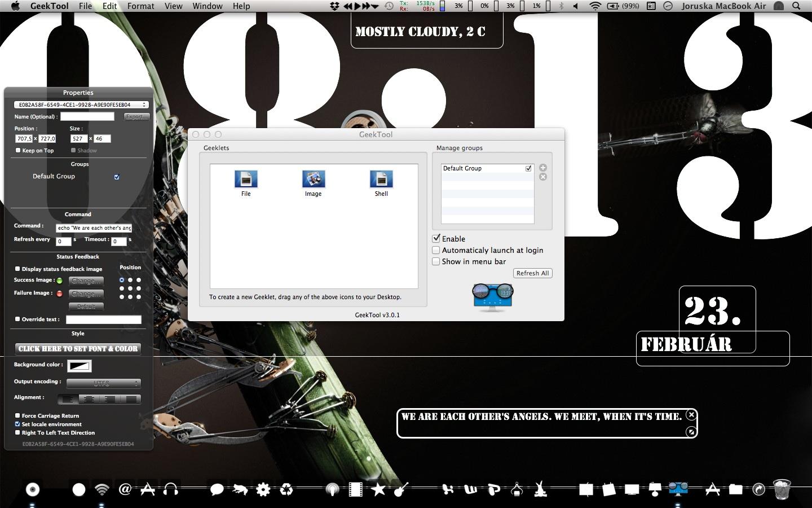Open the Trash in the Dock

[782, 489]
